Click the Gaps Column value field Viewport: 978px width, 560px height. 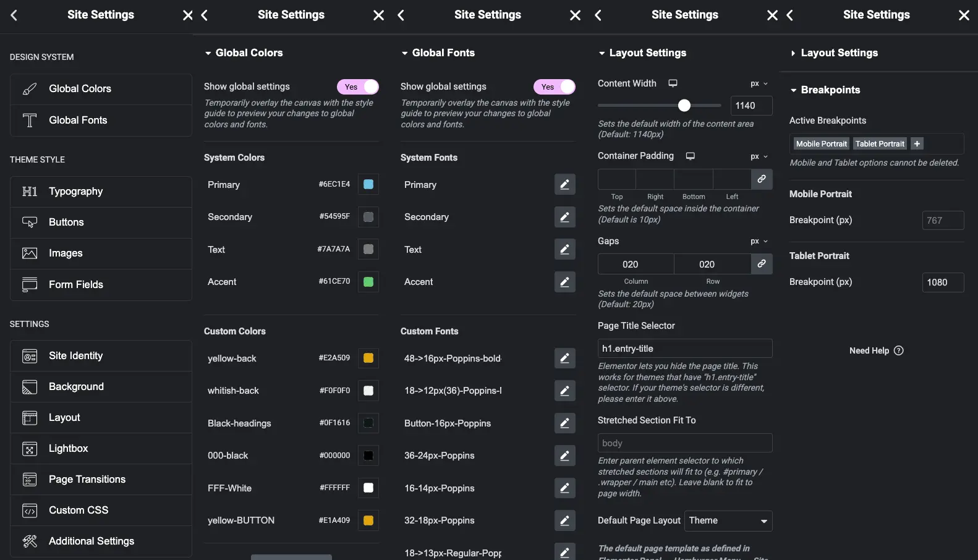[x=636, y=264]
